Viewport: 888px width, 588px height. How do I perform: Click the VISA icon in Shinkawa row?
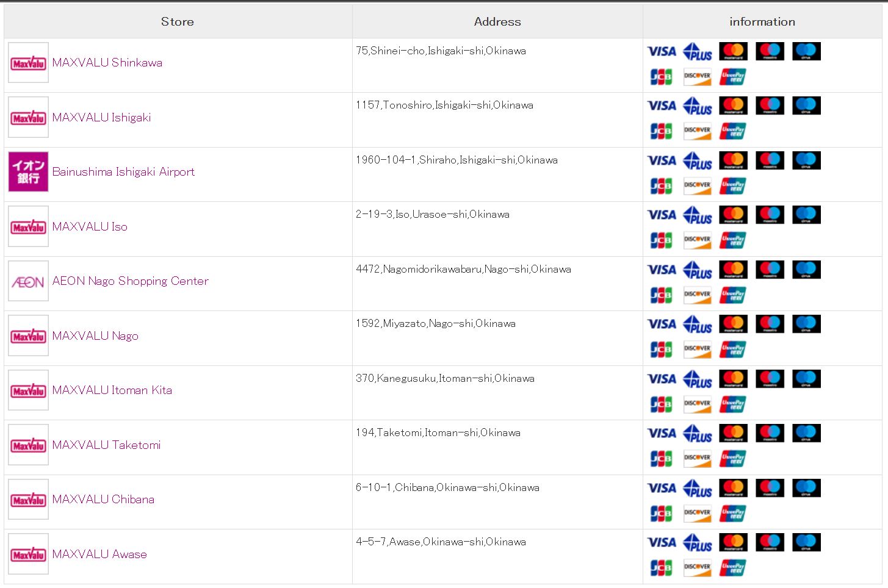[662, 51]
